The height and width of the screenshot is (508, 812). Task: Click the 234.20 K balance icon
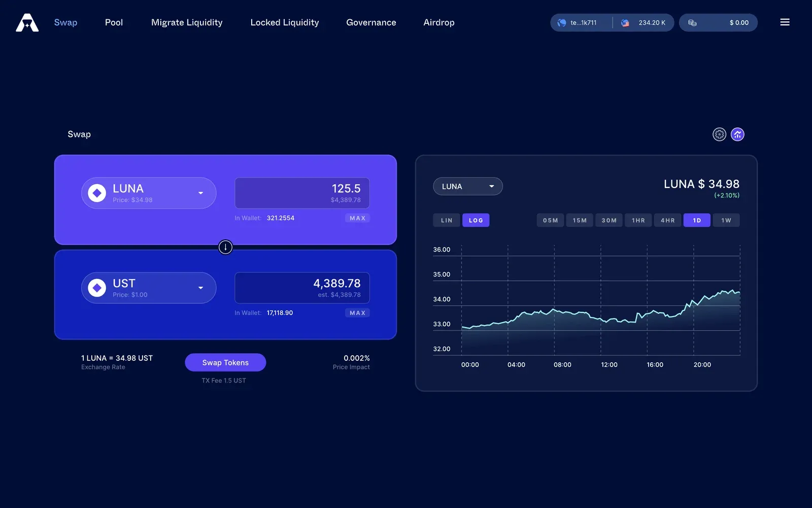pos(625,23)
